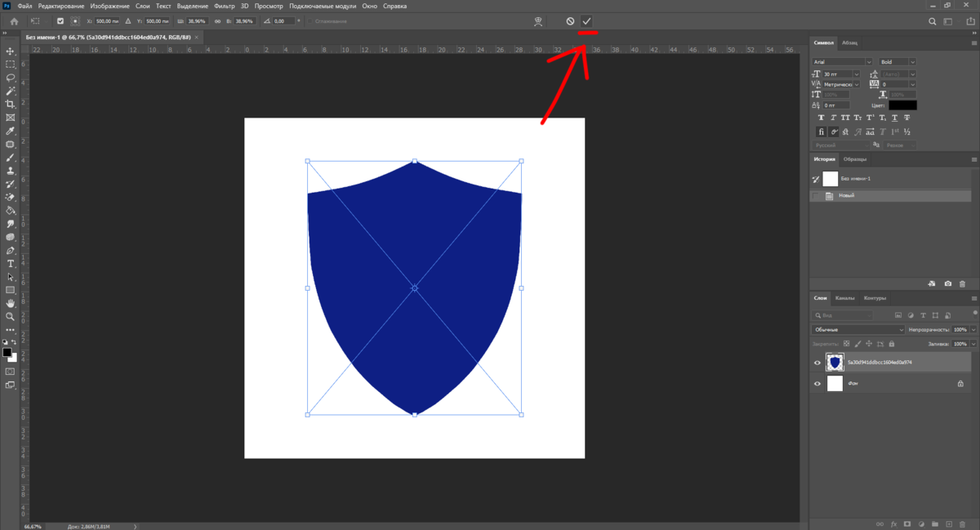Link layers chain icon in Layers panel
This screenshot has width=980, height=530.
[880, 523]
